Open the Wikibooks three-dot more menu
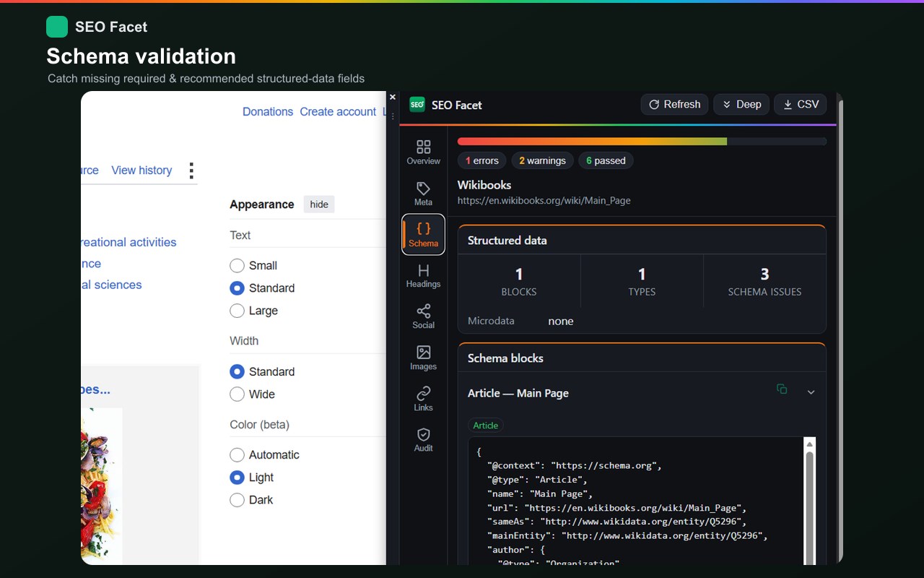The image size is (924, 578). [191, 171]
